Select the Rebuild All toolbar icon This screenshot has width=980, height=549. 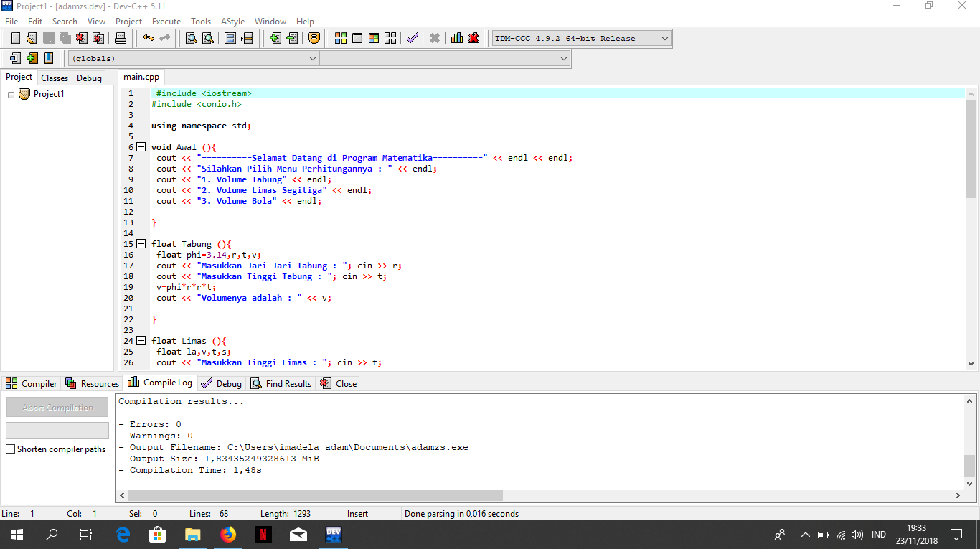click(390, 38)
